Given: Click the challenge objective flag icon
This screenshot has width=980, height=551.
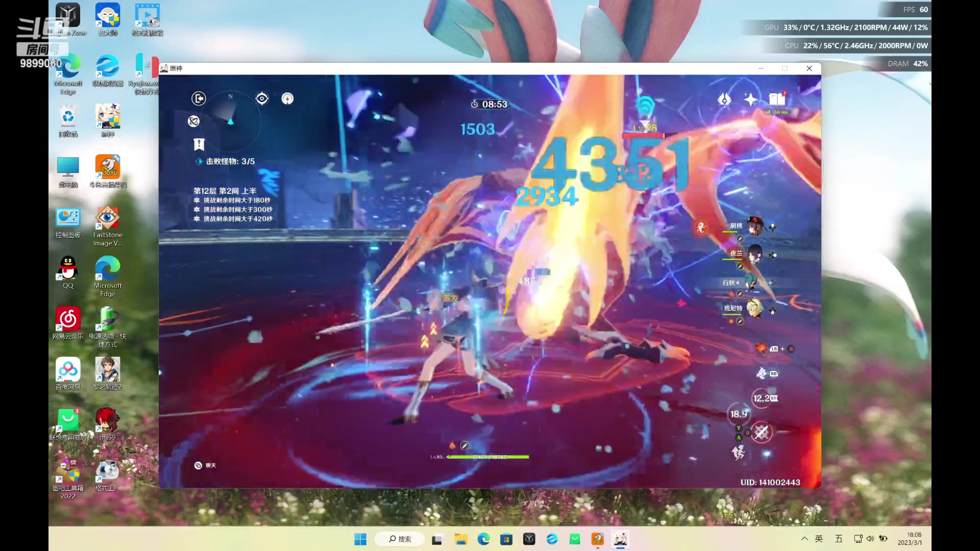Looking at the screenshot, I should tap(199, 144).
